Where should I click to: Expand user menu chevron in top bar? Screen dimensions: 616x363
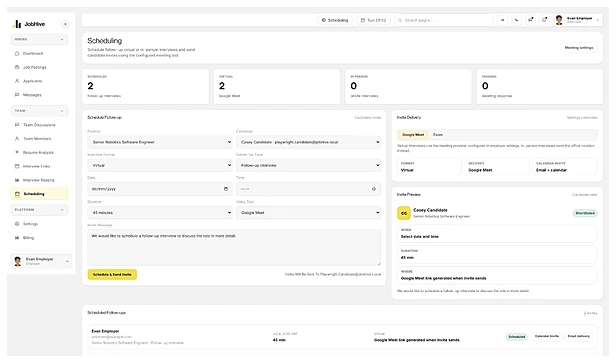[x=598, y=20]
